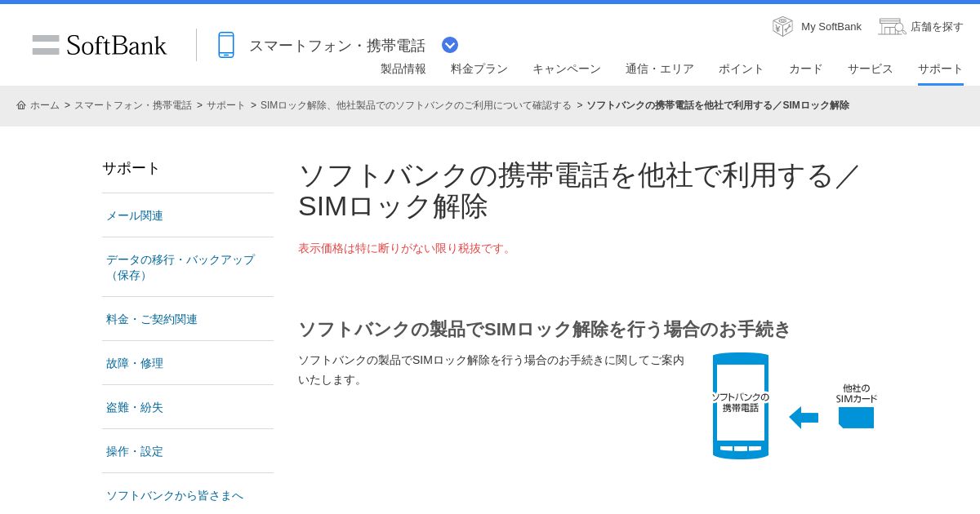Click the サポート sidebar heading

(131, 168)
